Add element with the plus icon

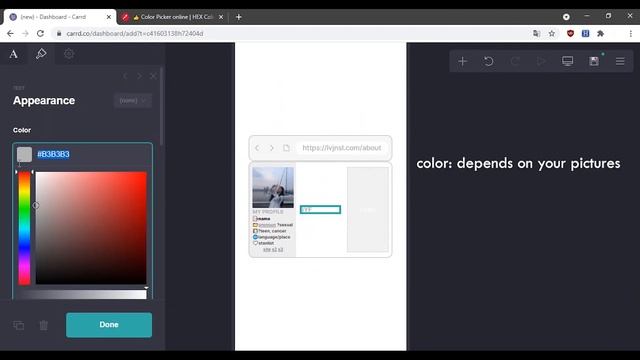coord(462,61)
